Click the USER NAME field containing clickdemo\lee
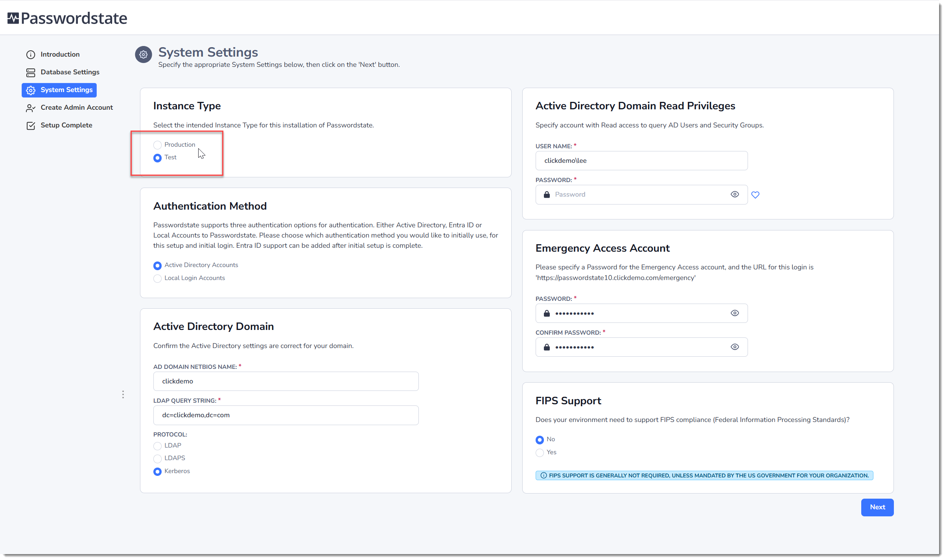Viewport: 945px width, 560px height. pyautogui.click(x=641, y=160)
